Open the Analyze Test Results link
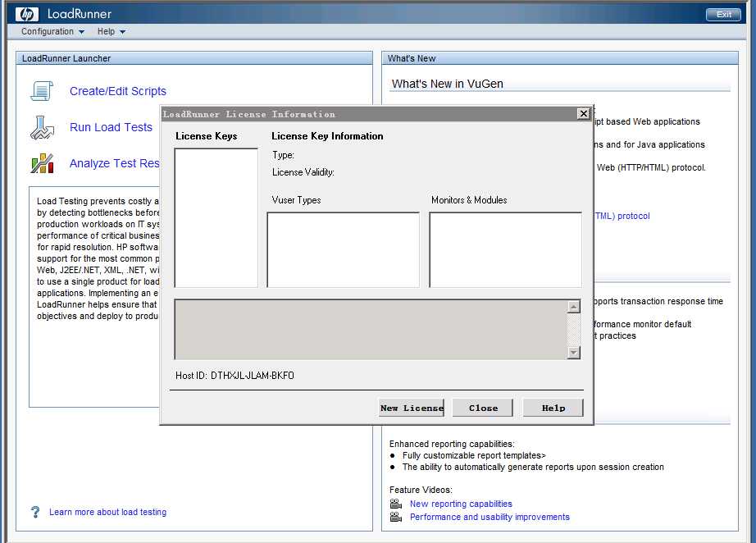Screen dimensions: 756x543 tap(114, 163)
